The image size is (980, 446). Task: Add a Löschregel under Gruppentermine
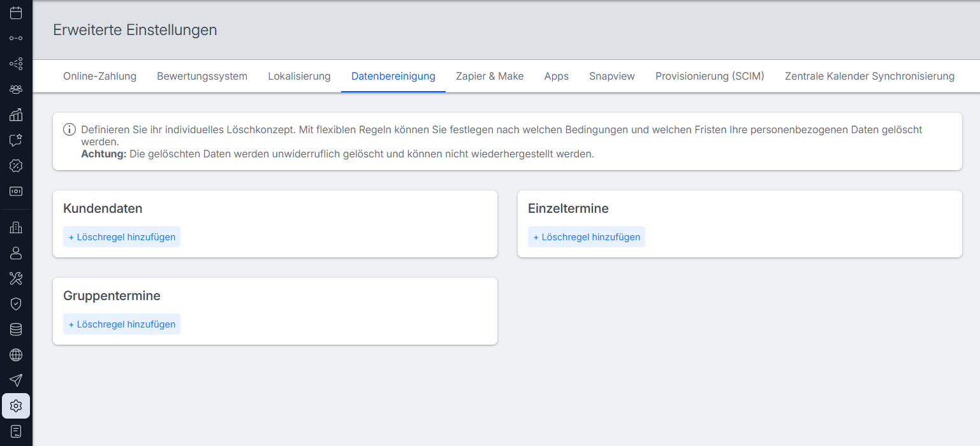tap(122, 324)
